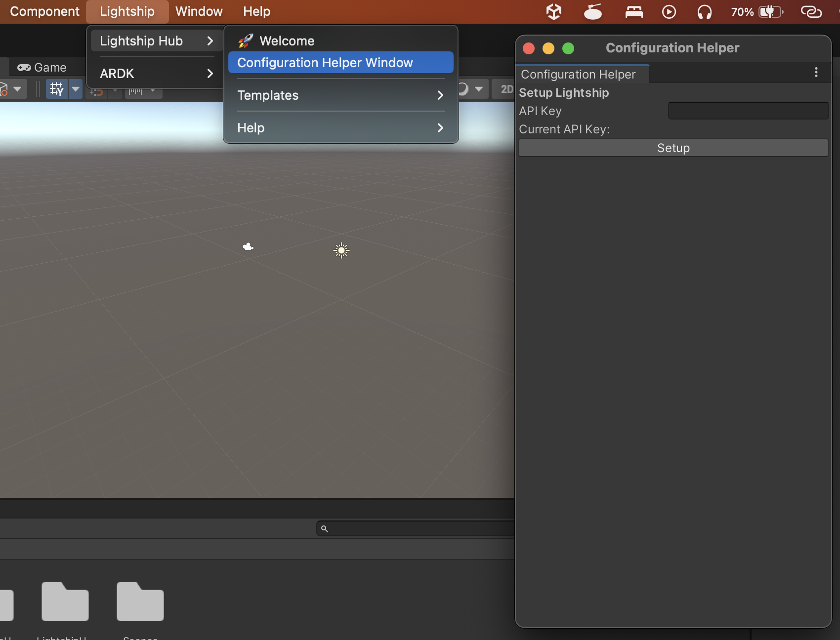Click the link icon in the menu bar
The height and width of the screenshot is (640, 840).
[x=811, y=11]
